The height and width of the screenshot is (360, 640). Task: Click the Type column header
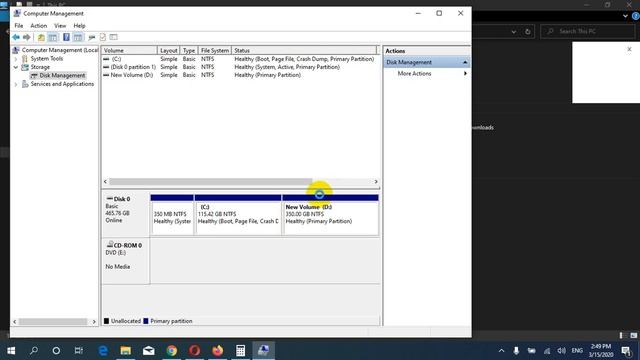(x=189, y=51)
